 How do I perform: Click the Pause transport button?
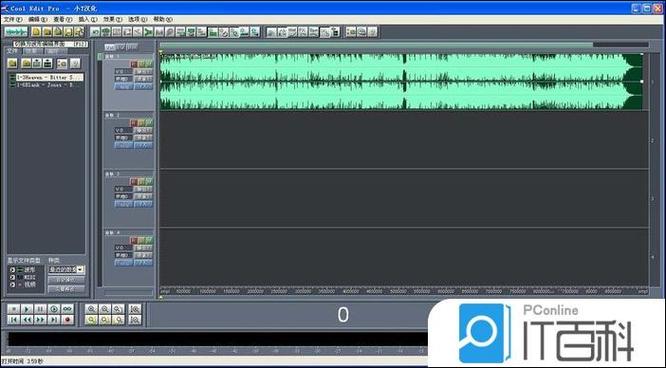(x=40, y=309)
